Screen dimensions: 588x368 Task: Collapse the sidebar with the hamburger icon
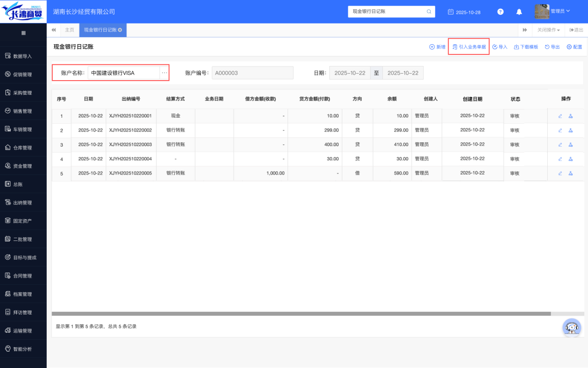[x=23, y=33]
